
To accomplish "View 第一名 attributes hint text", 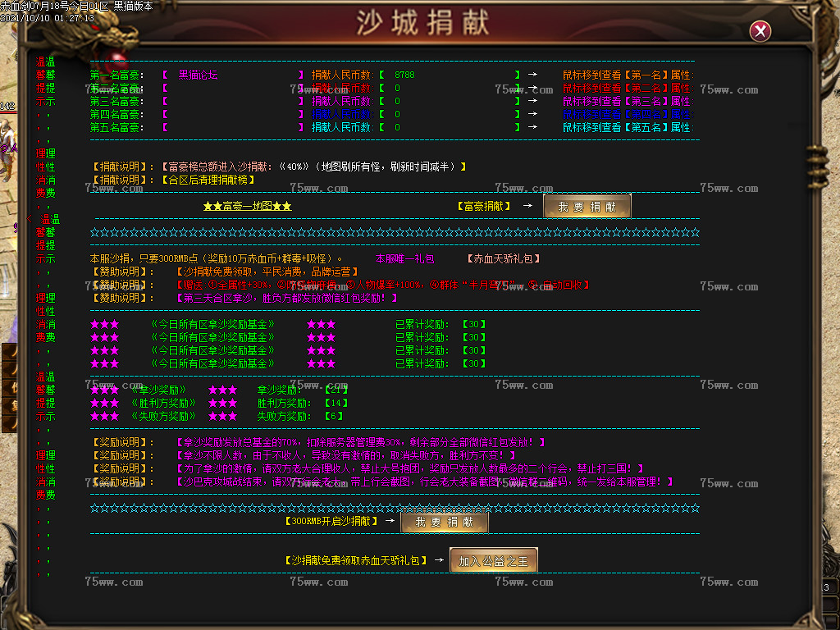I will tap(628, 75).
